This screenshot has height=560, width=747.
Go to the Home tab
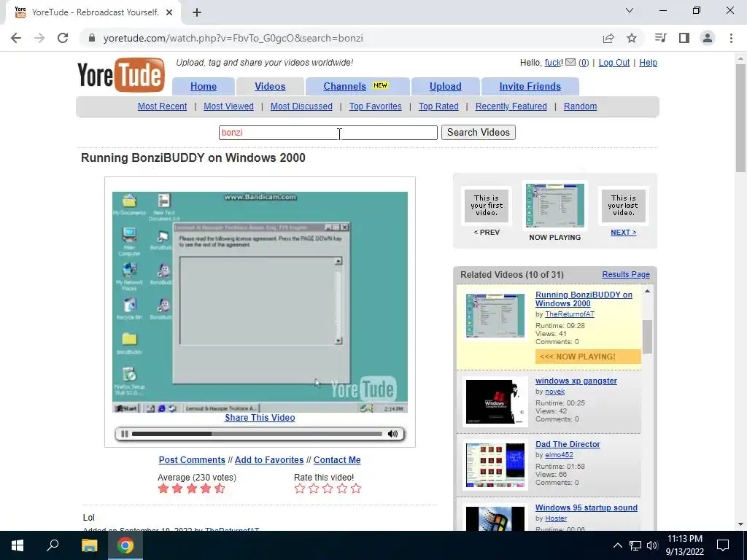[204, 86]
